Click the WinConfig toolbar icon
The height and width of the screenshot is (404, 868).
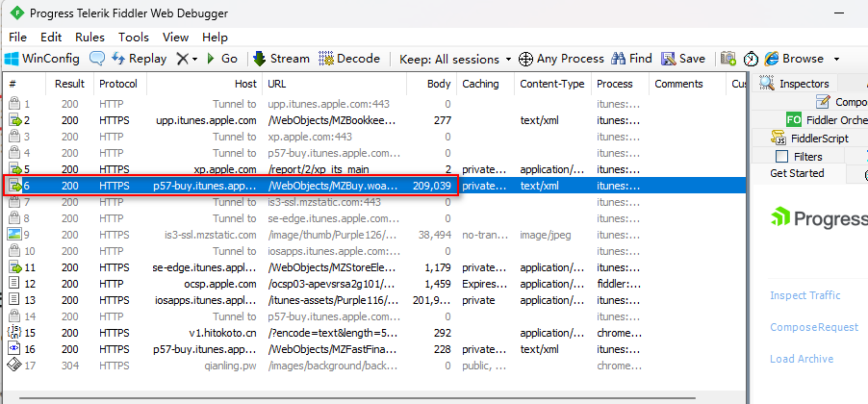point(12,58)
